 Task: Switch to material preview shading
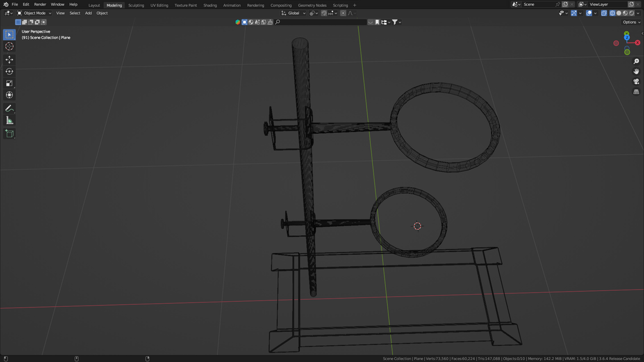625,13
